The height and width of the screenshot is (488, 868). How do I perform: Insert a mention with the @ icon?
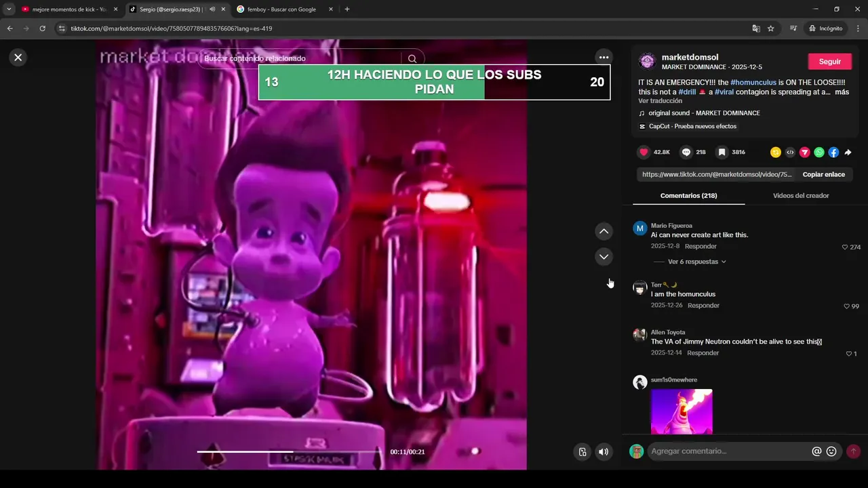816,451
